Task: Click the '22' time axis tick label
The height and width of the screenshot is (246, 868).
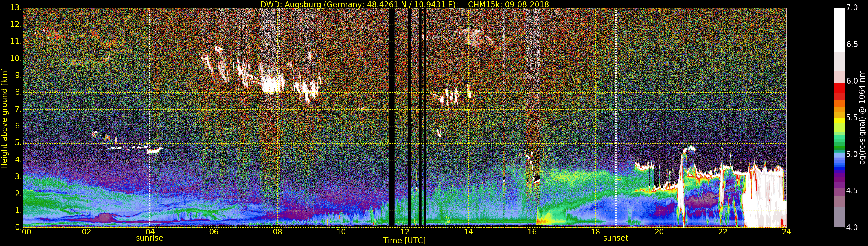Action: click(723, 232)
